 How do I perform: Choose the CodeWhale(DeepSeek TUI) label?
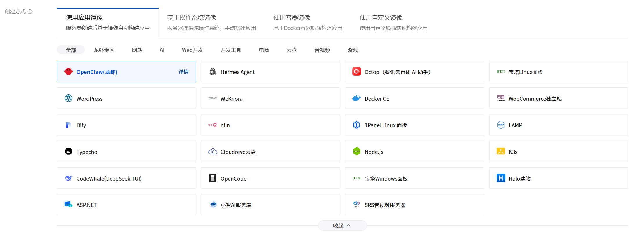coord(109,179)
